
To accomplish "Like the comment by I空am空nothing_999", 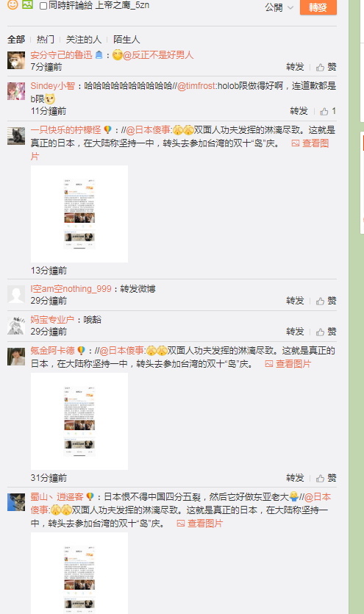I will (326, 301).
